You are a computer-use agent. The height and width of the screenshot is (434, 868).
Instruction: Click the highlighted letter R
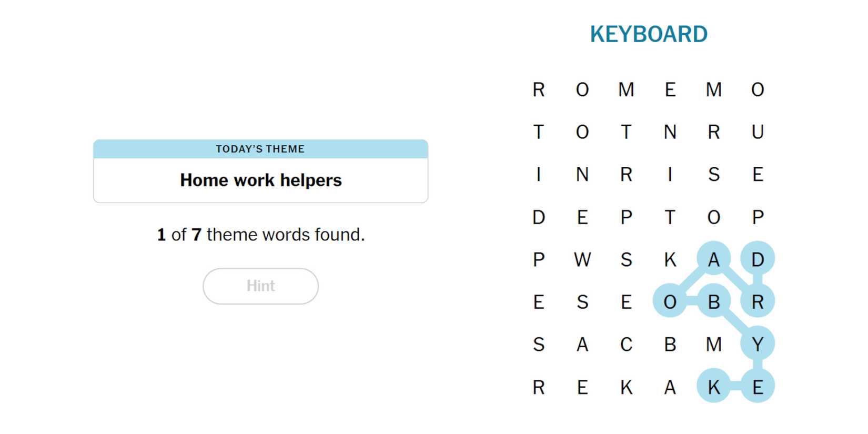[x=757, y=302]
